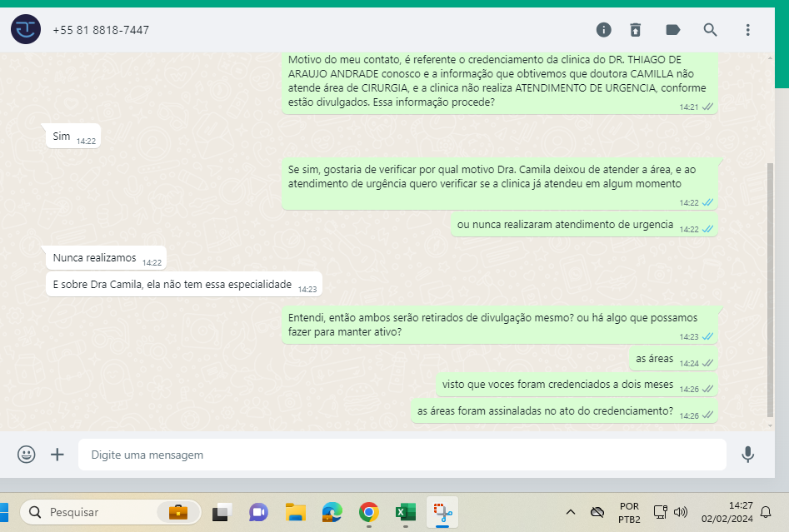789x532 pixels.
Task: Open File Explorer from the taskbar
Action: (x=296, y=512)
